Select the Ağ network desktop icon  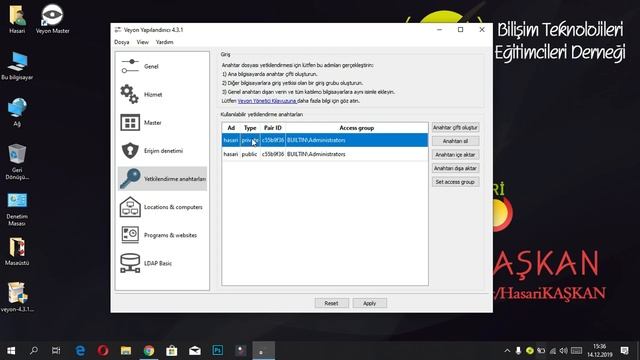[x=17, y=112]
